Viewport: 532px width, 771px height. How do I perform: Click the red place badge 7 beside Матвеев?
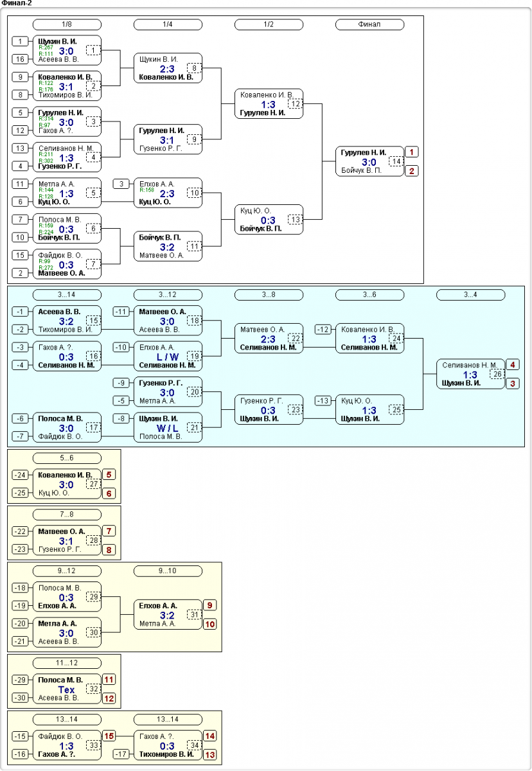click(109, 531)
